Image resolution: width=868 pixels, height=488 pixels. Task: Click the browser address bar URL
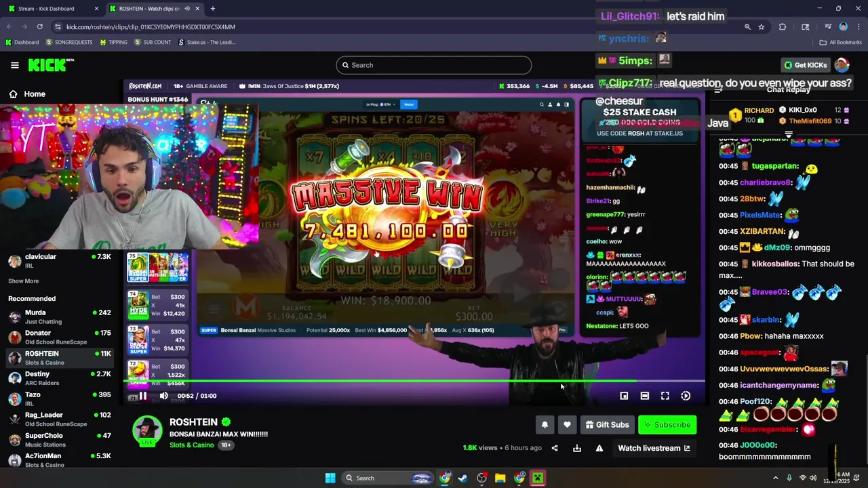click(151, 26)
